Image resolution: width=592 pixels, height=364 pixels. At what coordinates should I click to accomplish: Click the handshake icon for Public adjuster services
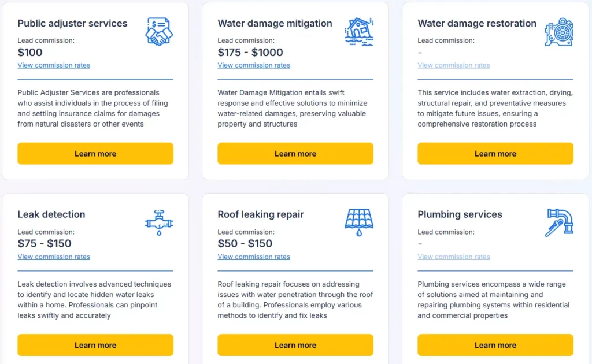coord(158,32)
